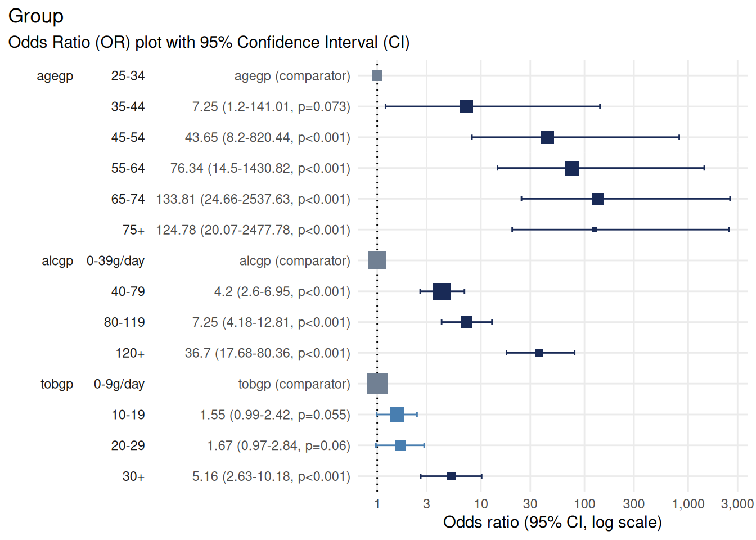Click the "Group" plot title

pos(36,16)
